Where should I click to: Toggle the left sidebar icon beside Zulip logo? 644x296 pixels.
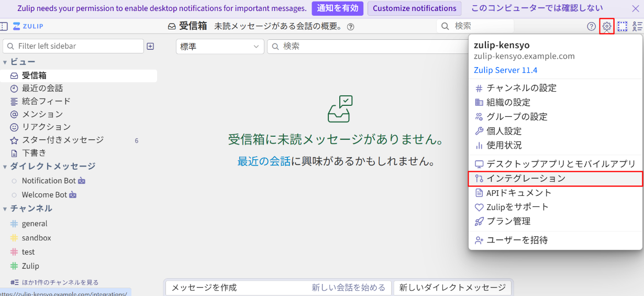click(4, 26)
